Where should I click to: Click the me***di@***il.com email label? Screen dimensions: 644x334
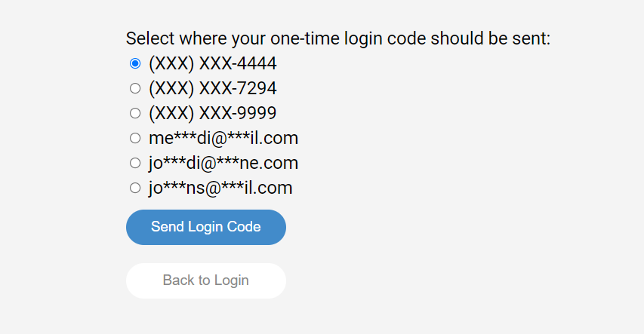[223, 138]
